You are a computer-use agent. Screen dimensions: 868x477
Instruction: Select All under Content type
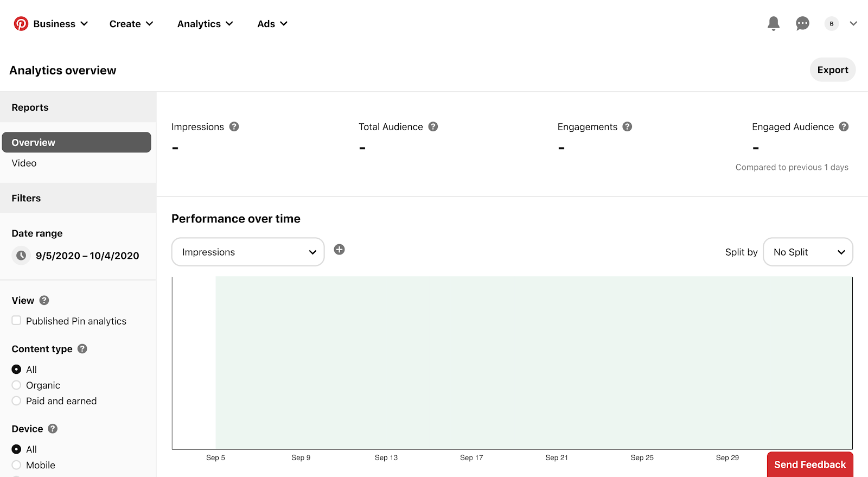pos(16,369)
